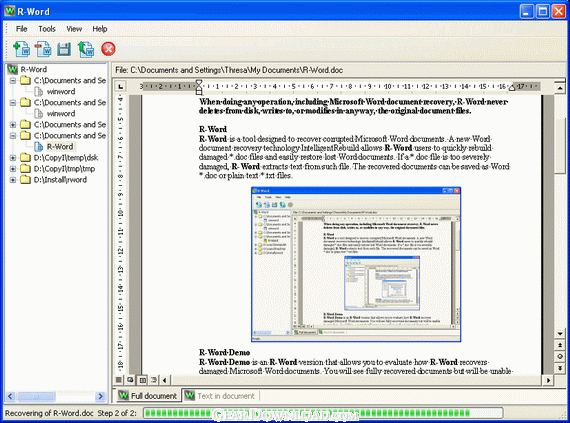Image resolution: width=570 pixels, height=423 pixels.
Task: Click the vertical scrollbar down arrow
Action: coord(560,333)
